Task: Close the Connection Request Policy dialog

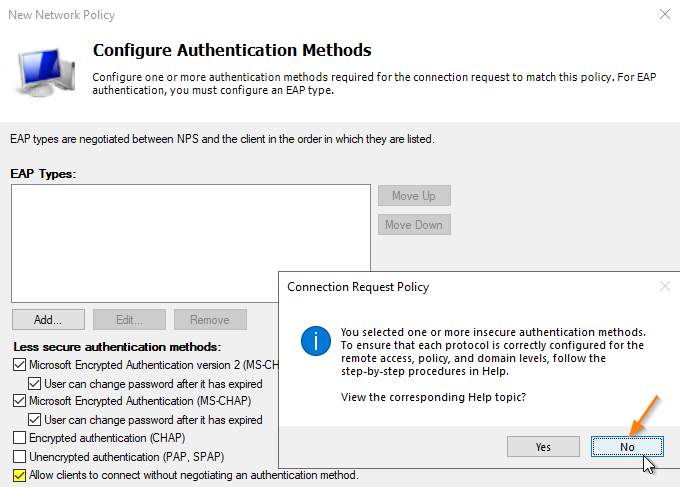Action: [665, 286]
